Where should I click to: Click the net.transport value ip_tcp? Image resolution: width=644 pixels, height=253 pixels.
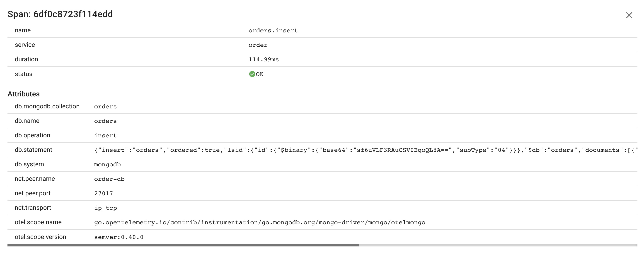coord(106,208)
